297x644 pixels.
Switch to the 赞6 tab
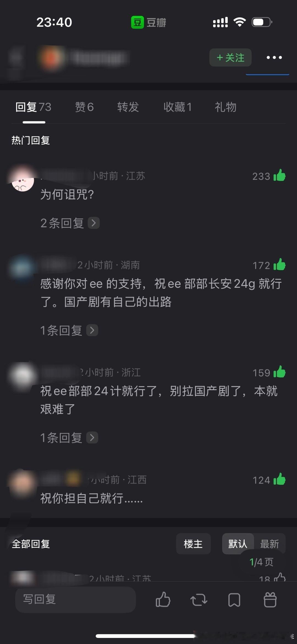pyautogui.click(x=84, y=107)
